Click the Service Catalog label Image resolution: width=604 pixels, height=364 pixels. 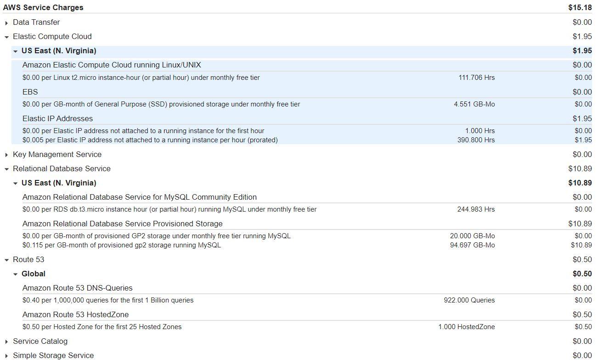pyautogui.click(x=40, y=341)
